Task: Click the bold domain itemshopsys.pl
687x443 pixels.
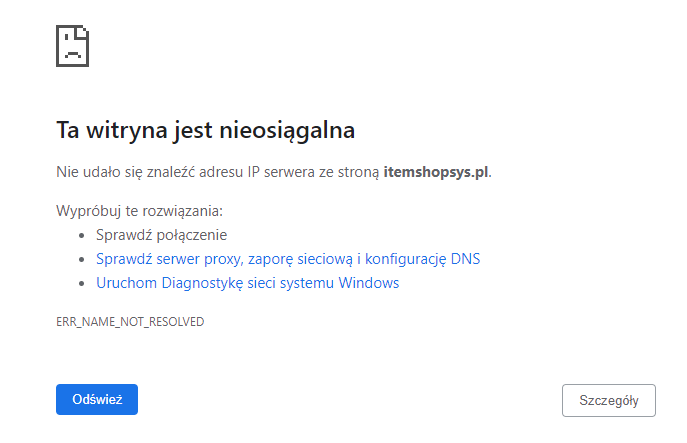Action: [x=435, y=172]
